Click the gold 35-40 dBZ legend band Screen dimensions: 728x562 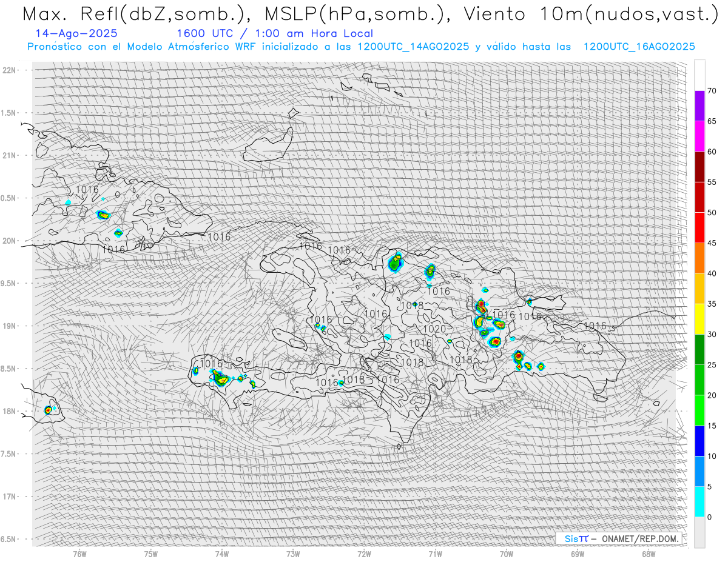pyautogui.click(x=699, y=289)
